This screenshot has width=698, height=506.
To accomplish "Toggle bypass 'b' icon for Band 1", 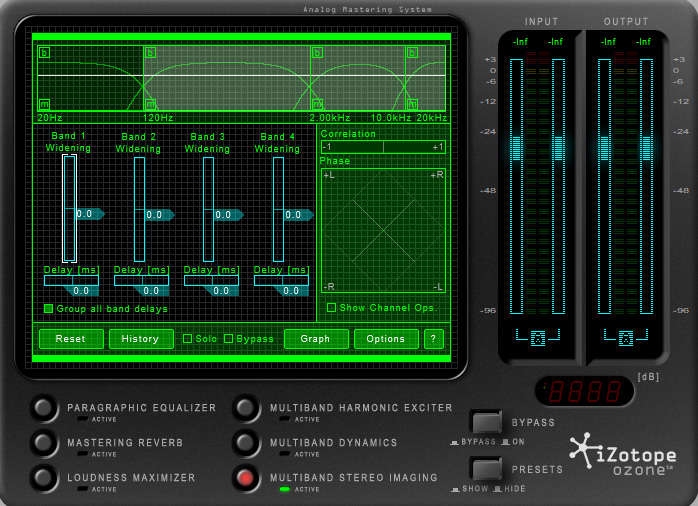I will pyautogui.click(x=44, y=53).
